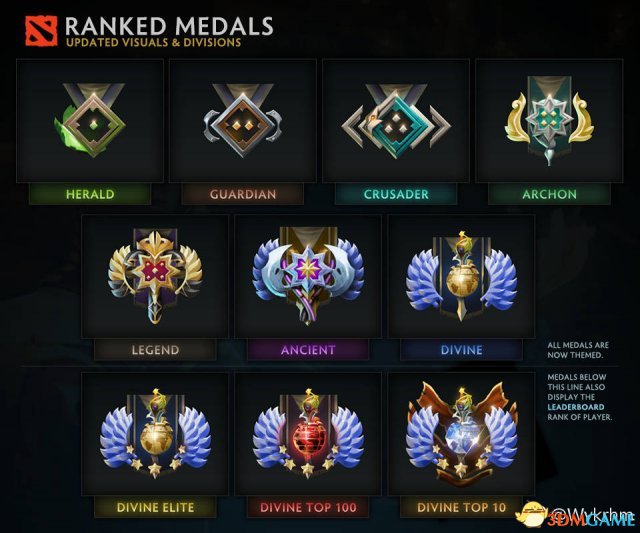640x533 pixels.
Task: Click the ARCHON label banner
Action: coord(549,194)
